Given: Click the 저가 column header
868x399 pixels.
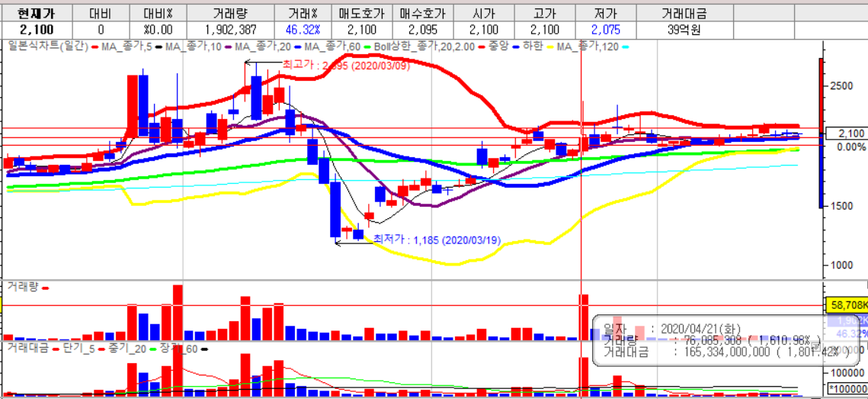Looking at the screenshot, I should coord(606,13).
